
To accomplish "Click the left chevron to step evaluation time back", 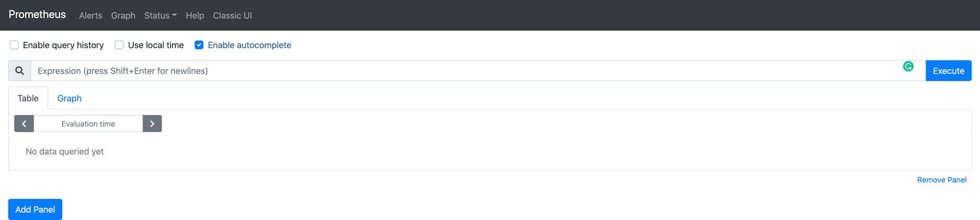I will (x=23, y=124).
